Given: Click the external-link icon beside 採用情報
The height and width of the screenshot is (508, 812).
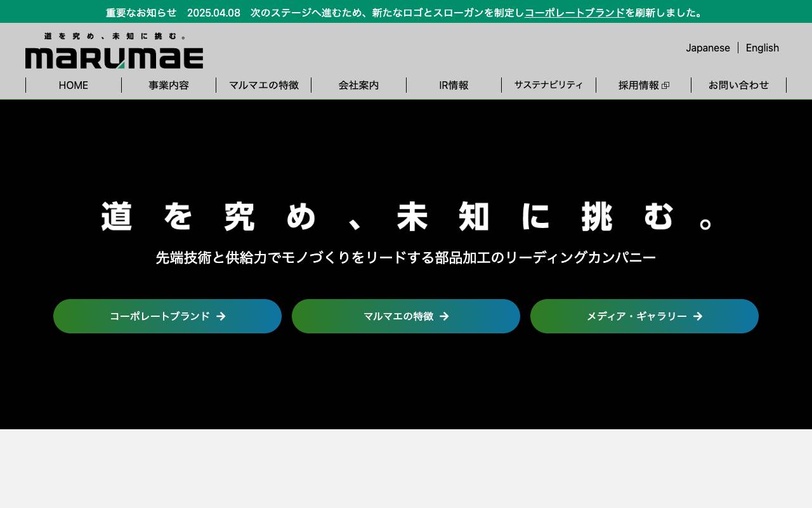Looking at the screenshot, I should tap(665, 85).
